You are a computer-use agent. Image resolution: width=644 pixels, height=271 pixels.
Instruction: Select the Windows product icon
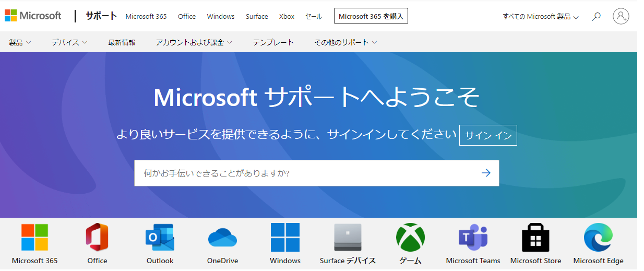pos(285,238)
